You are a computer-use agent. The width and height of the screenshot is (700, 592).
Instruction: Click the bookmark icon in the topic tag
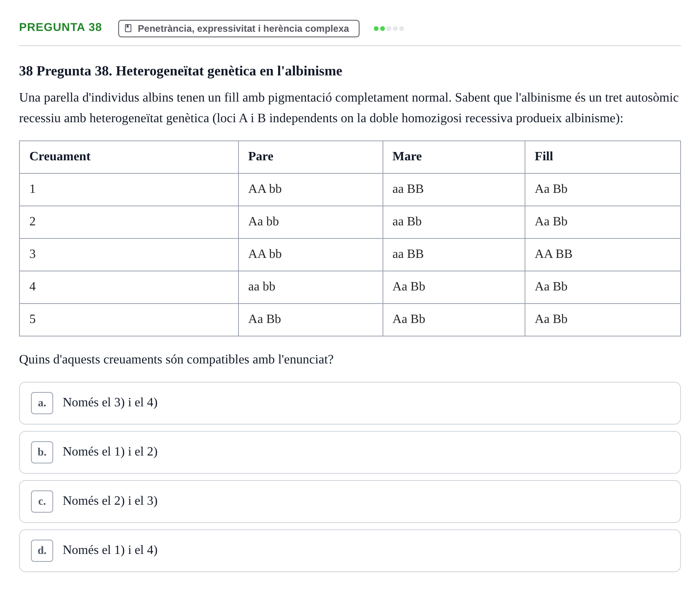coord(128,28)
